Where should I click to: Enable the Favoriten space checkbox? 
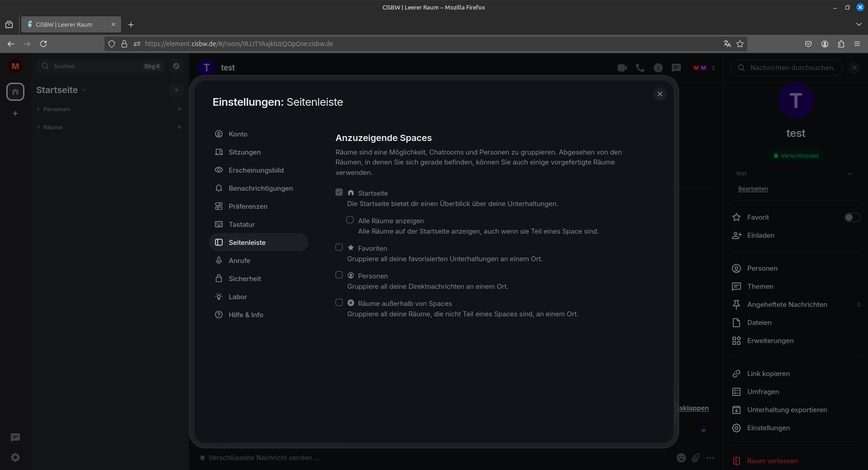pos(339,247)
